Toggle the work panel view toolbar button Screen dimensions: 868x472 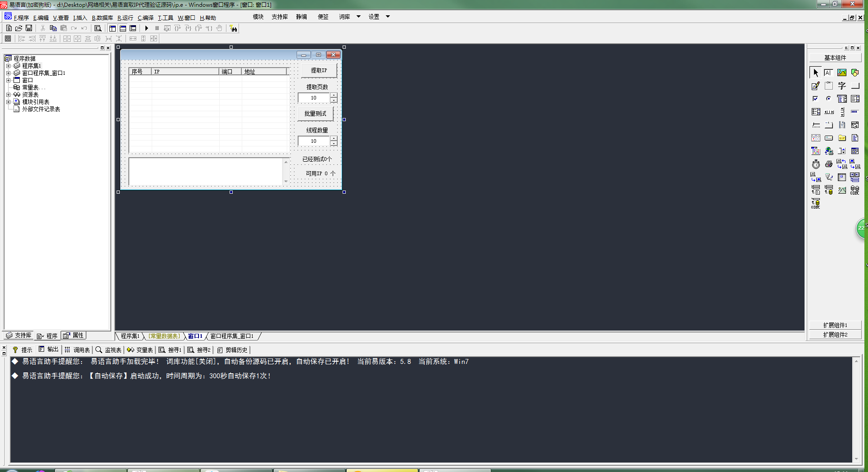(x=113, y=28)
